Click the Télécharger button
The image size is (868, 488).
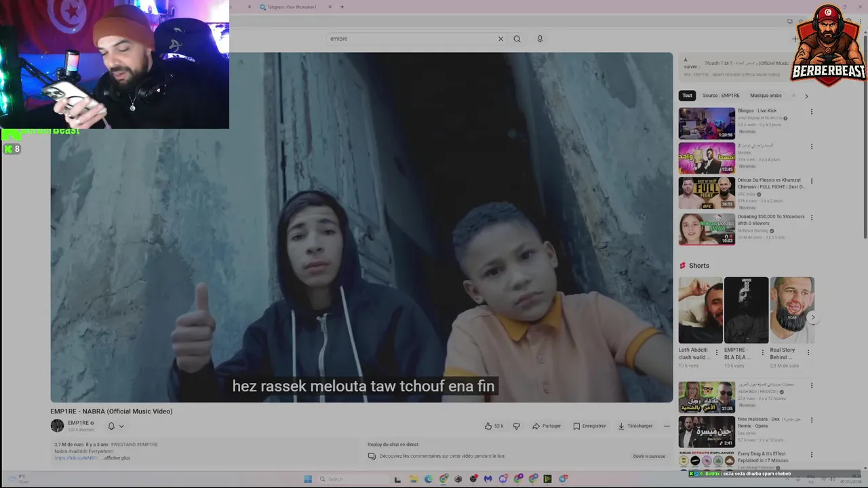[635, 426]
